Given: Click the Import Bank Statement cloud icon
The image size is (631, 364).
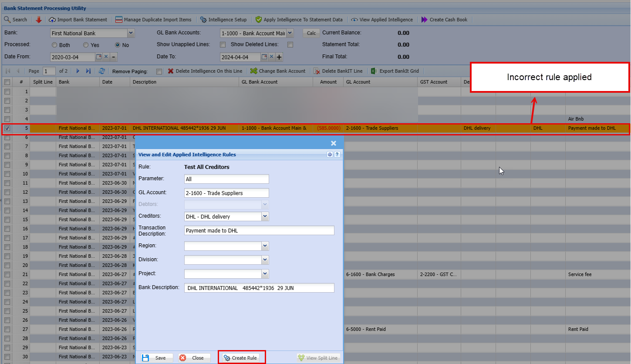Looking at the screenshot, I should click(52, 20).
